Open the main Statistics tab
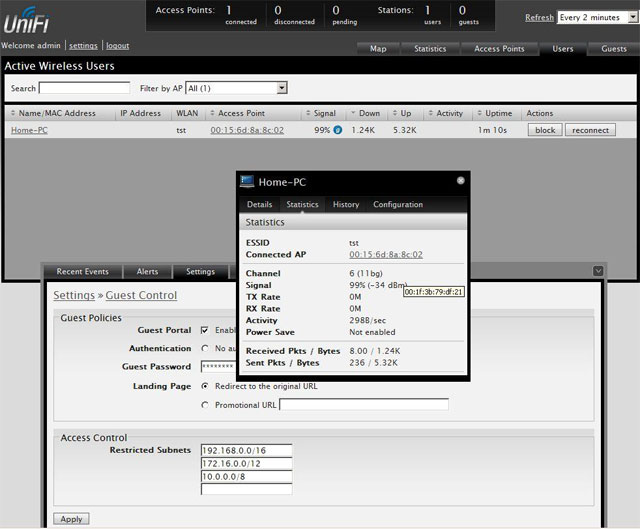Screen dimensions: 640x529 pyautogui.click(x=430, y=49)
